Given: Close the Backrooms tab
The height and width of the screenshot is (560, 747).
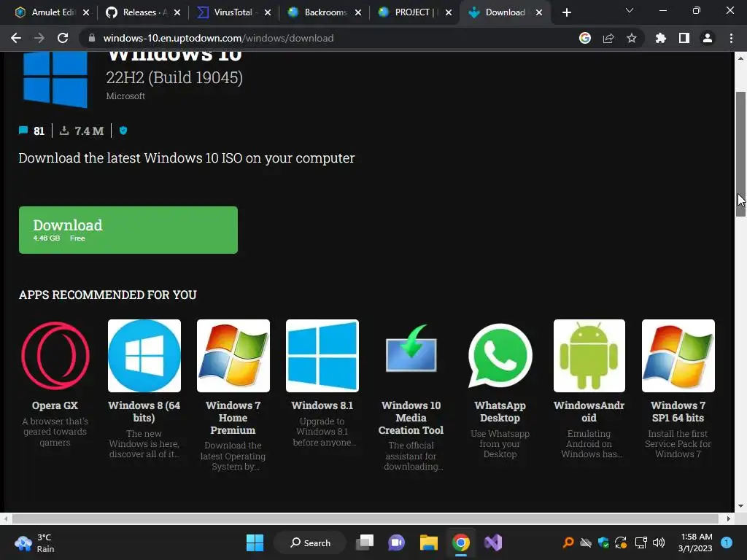Looking at the screenshot, I should (358, 13).
